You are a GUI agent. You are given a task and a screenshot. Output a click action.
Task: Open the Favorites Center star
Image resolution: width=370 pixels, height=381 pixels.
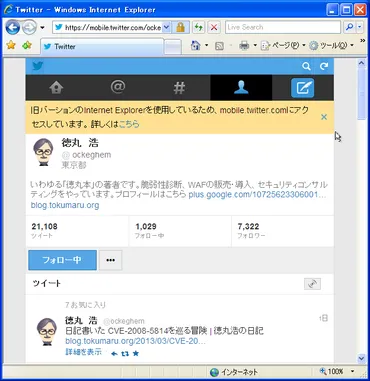pyautogui.click(x=11, y=45)
